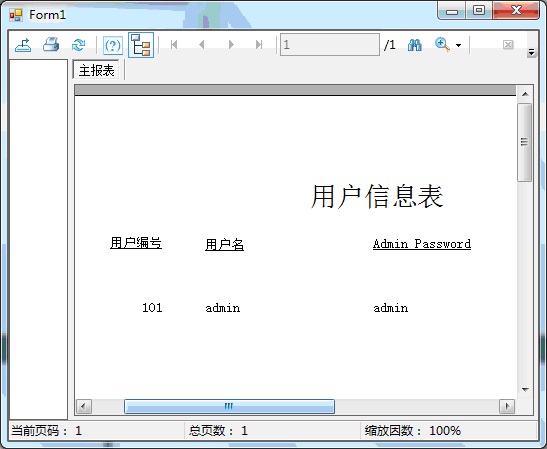
Task: Click the Export Report icon
Action: (23, 45)
